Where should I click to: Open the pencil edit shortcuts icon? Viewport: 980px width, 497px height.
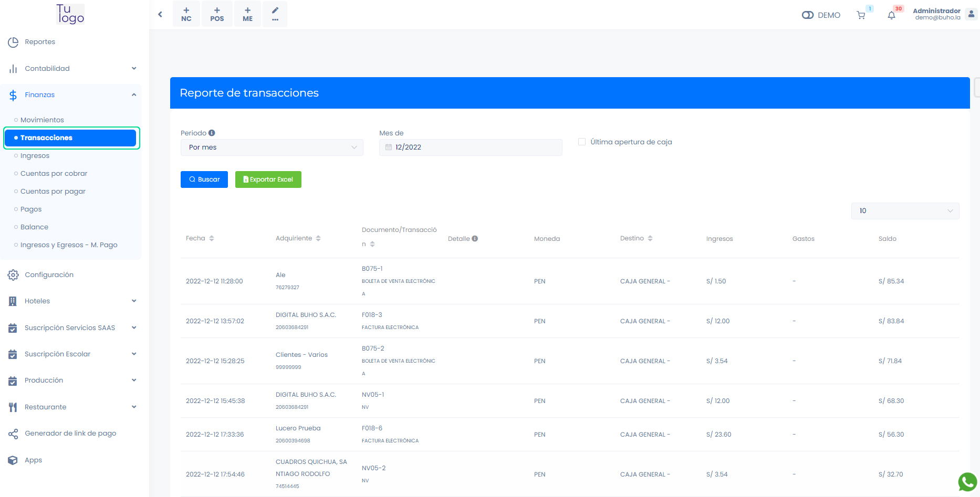coord(275,14)
